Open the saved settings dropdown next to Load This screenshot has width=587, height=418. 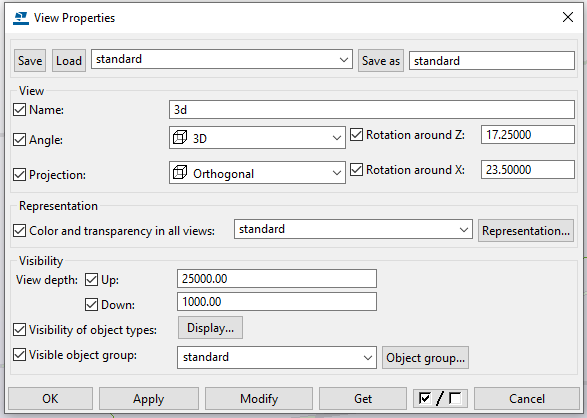click(x=222, y=60)
